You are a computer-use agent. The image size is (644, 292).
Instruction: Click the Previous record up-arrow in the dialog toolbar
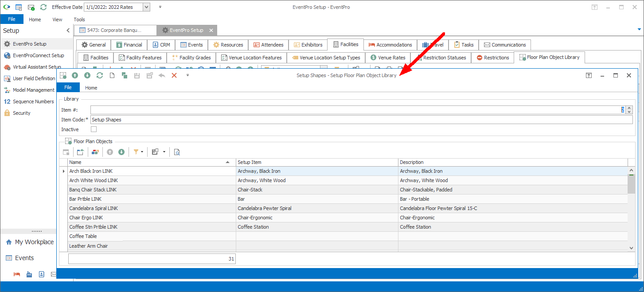tap(75, 75)
